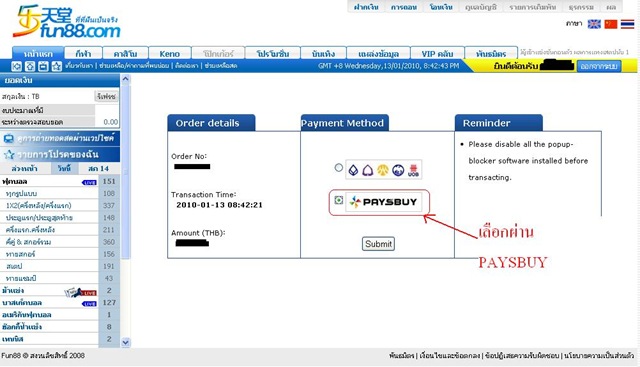Open the โปรโมชั่น promotions tab
The image size is (640, 367).
pos(273,53)
